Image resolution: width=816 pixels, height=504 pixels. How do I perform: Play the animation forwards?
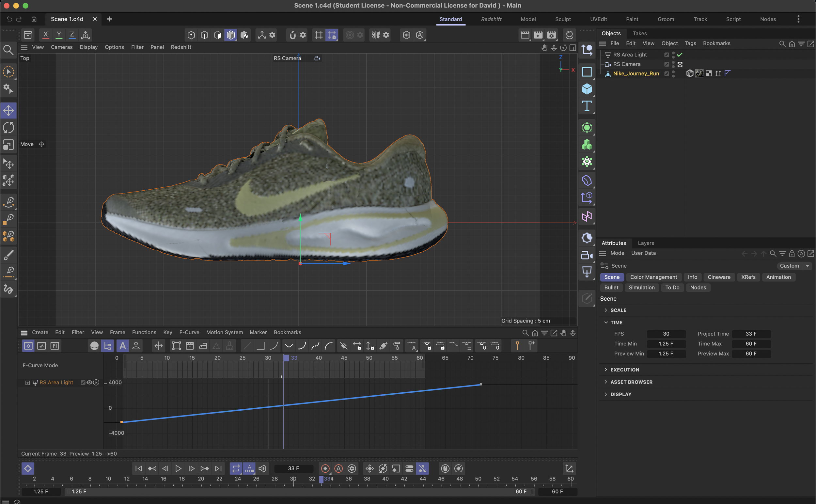tap(178, 469)
